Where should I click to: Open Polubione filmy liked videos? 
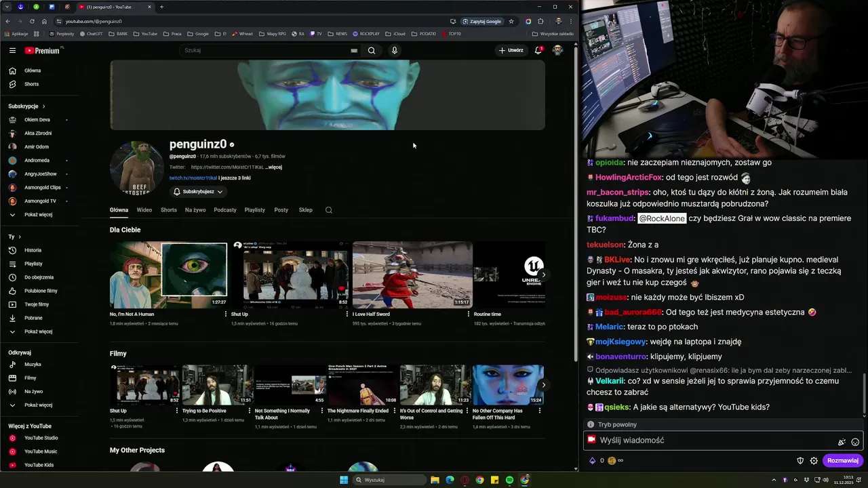point(41,291)
